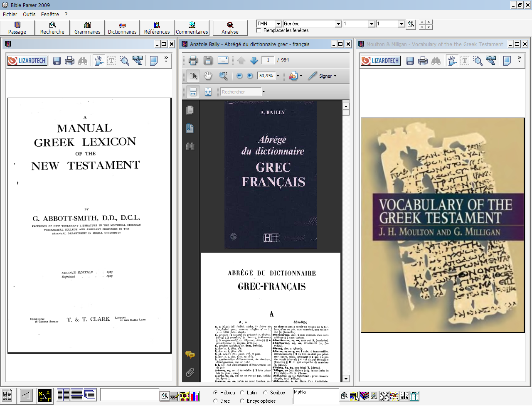
Task: Open the Recherche search tool
Action: [x=52, y=28]
